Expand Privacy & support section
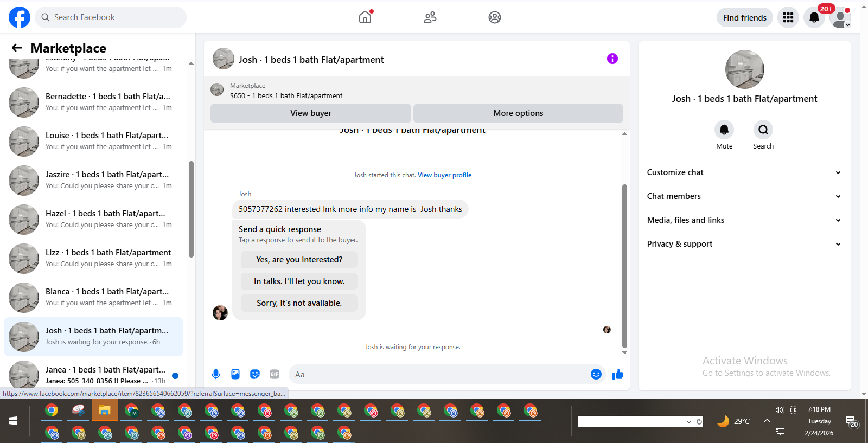868x443 pixels. pyautogui.click(x=745, y=244)
